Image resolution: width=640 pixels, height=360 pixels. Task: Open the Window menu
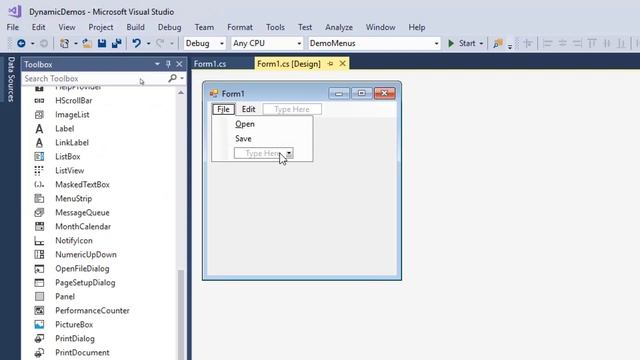pyautogui.click(x=380, y=27)
